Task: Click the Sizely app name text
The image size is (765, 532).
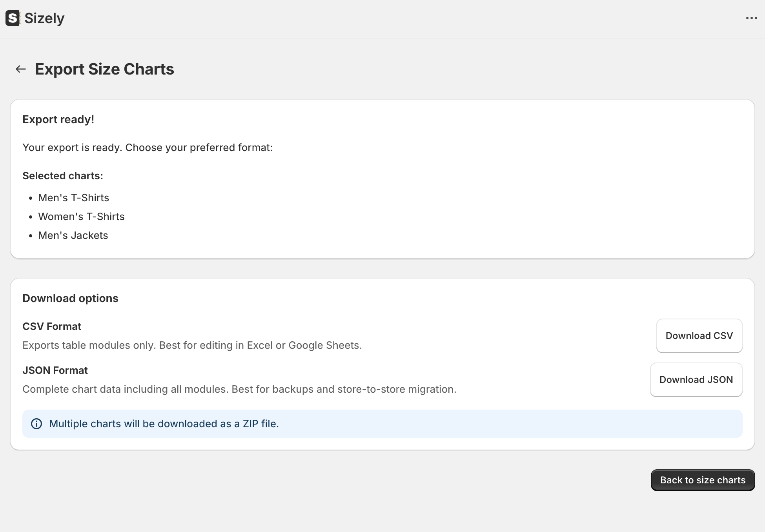Action: click(x=44, y=18)
